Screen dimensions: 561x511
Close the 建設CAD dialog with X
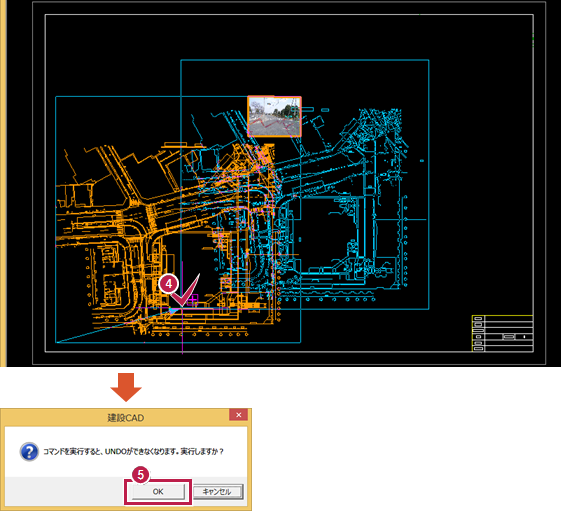pos(239,415)
